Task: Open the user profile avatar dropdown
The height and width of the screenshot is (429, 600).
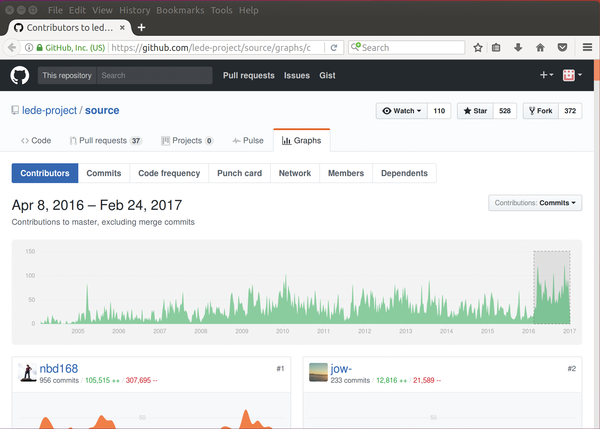Action: pos(572,75)
